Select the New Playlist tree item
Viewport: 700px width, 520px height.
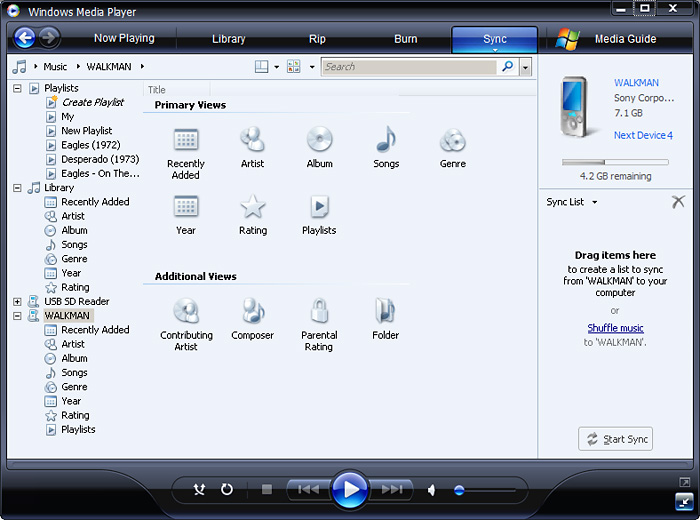[87, 131]
